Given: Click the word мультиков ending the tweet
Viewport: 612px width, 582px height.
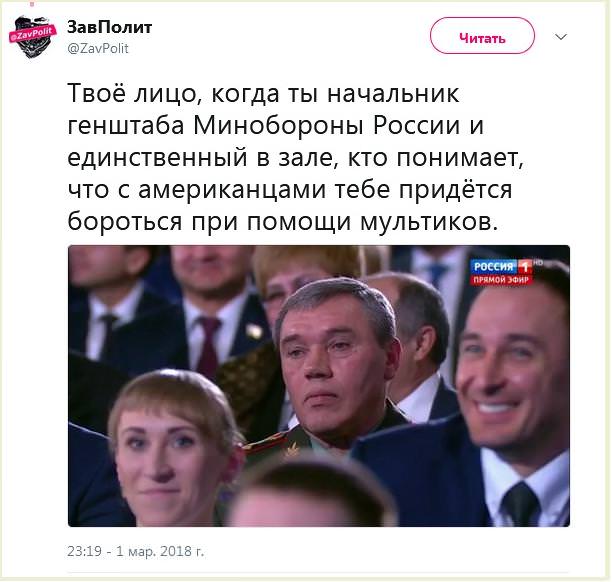Looking at the screenshot, I should 428,221.
